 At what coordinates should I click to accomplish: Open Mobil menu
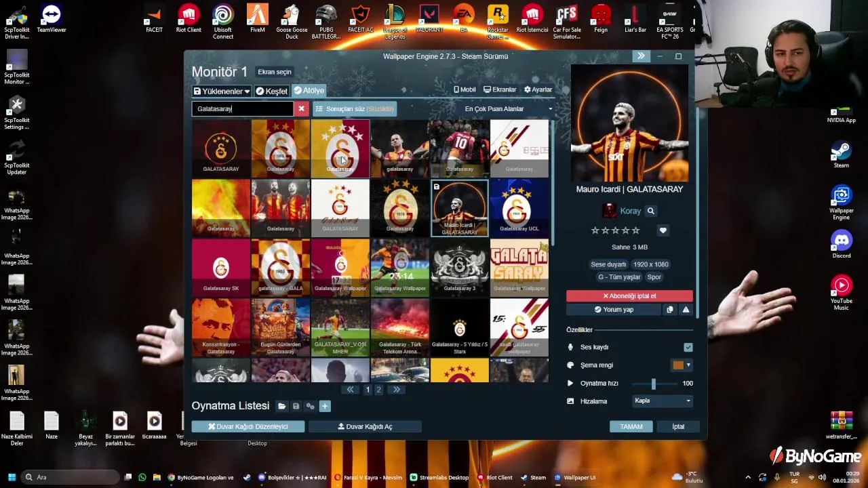click(465, 89)
